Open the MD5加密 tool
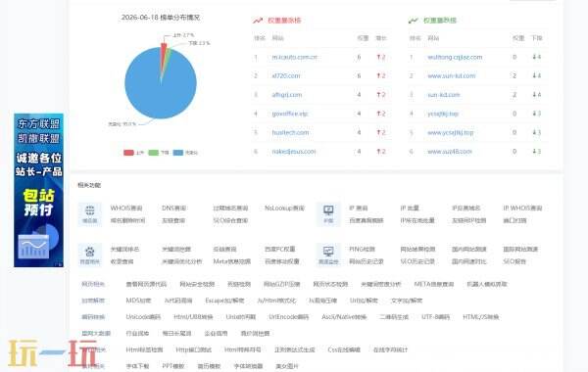588x372 pixels. 138,301
